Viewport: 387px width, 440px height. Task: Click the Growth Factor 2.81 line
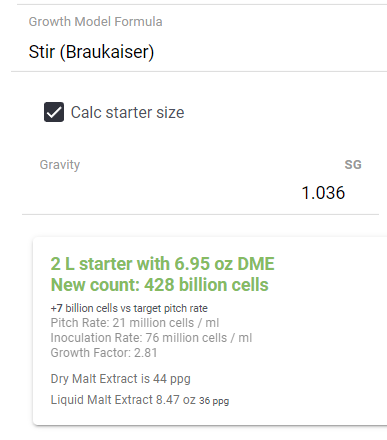(104, 353)
